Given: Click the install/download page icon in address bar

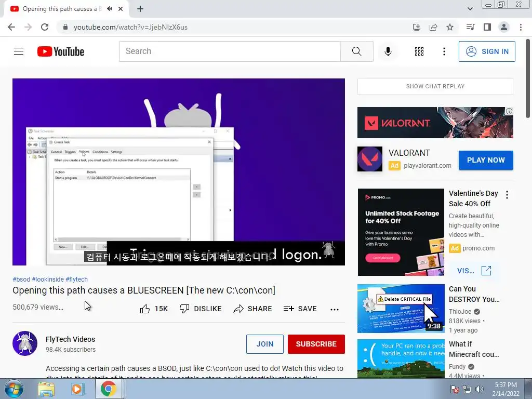Looking at the screenshot, I should point(417,27).
